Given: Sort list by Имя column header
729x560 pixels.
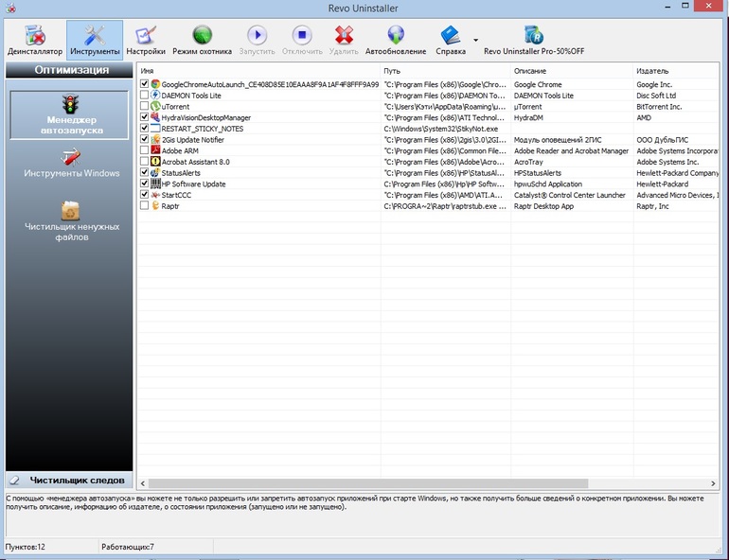Looking at the screenshot, I should [258, 71].
